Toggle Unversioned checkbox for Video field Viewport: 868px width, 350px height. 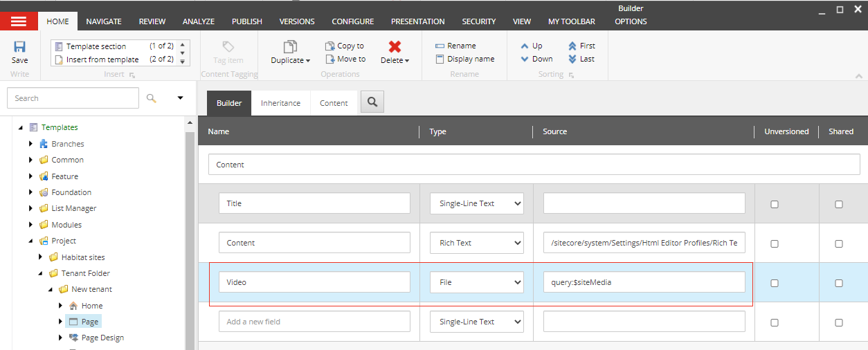click(x=775, y=283)
